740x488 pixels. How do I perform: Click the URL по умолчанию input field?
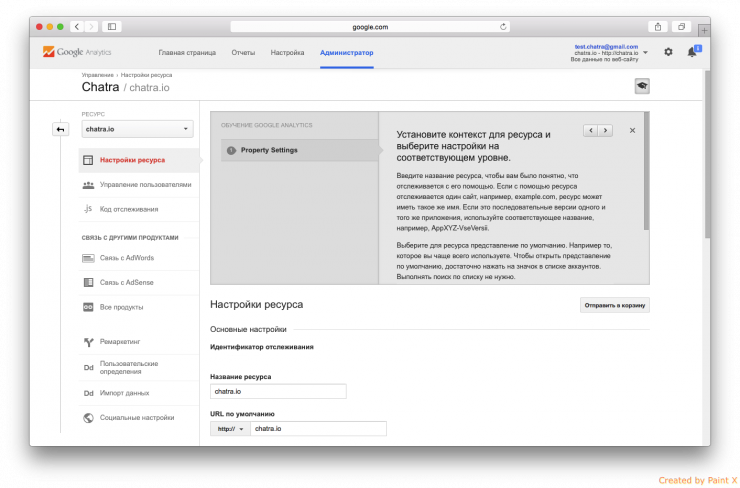(x=318, y=429)
